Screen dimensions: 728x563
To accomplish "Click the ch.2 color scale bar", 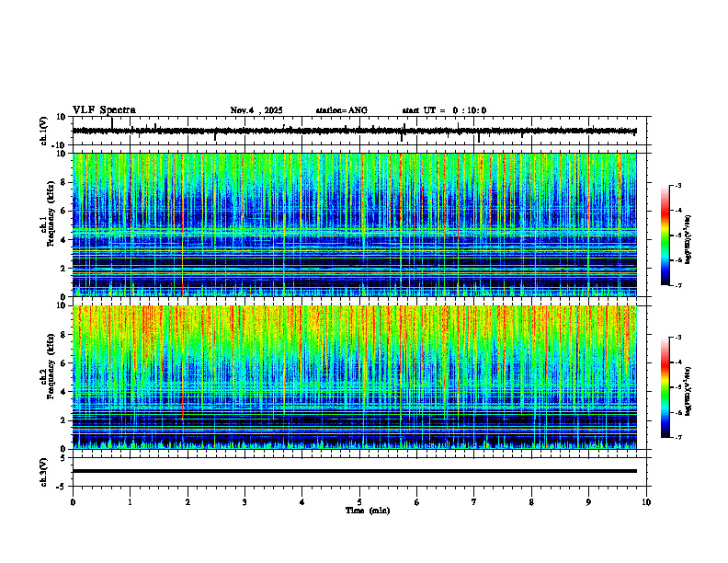I will (x=665, y=387).
